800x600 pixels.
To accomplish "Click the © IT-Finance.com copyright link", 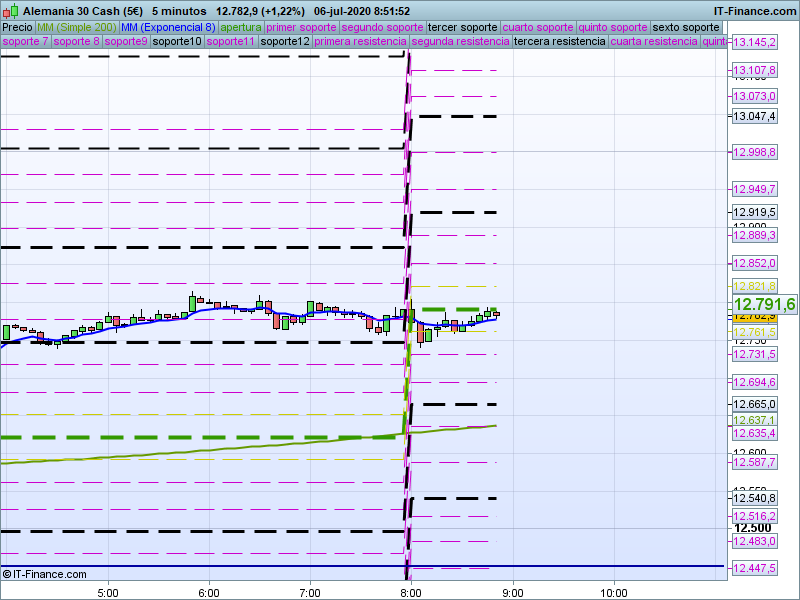I will click(45, 574).
